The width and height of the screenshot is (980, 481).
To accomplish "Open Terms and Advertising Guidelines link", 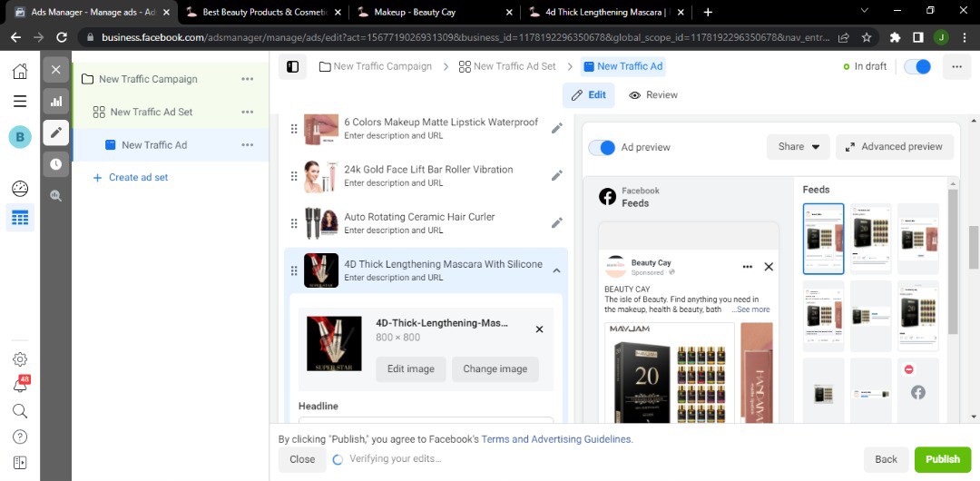I will tap(556, 439).
